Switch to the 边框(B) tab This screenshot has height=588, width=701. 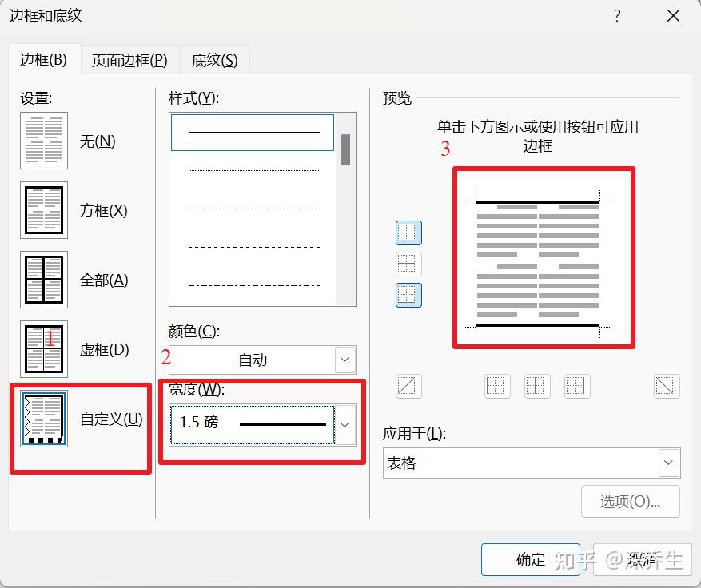(44, 59)
